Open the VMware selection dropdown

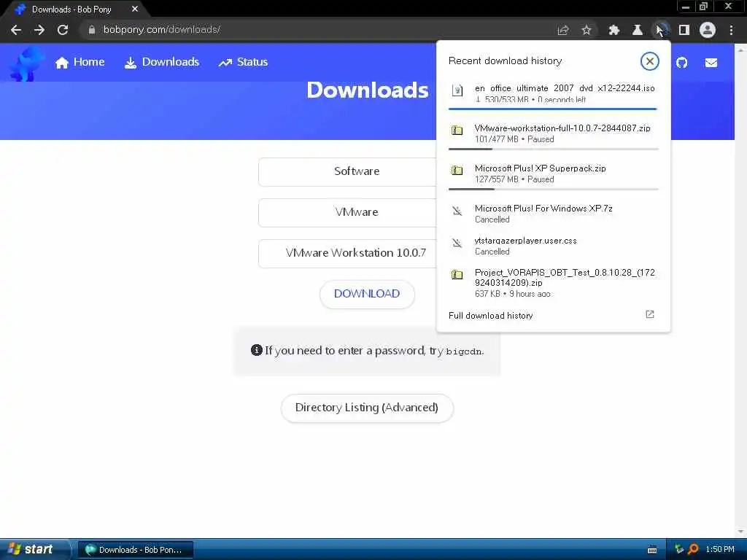(x=347, y=212)
